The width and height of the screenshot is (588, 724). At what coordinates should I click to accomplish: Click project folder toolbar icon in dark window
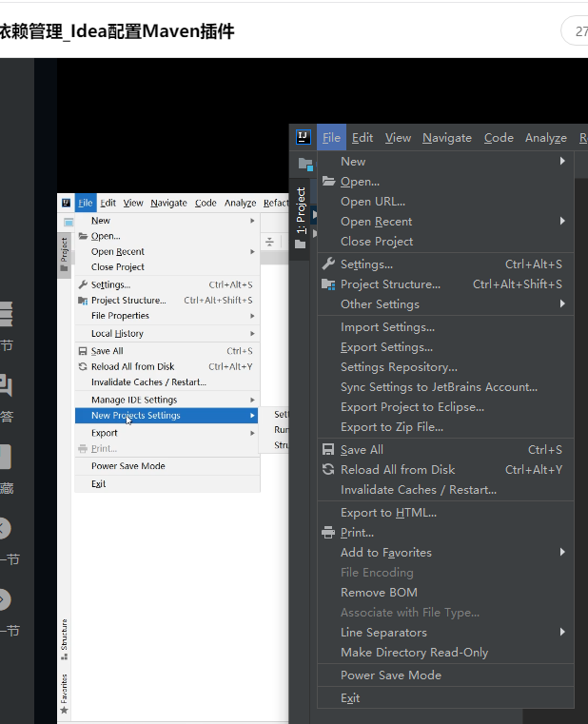click(305, 164)
